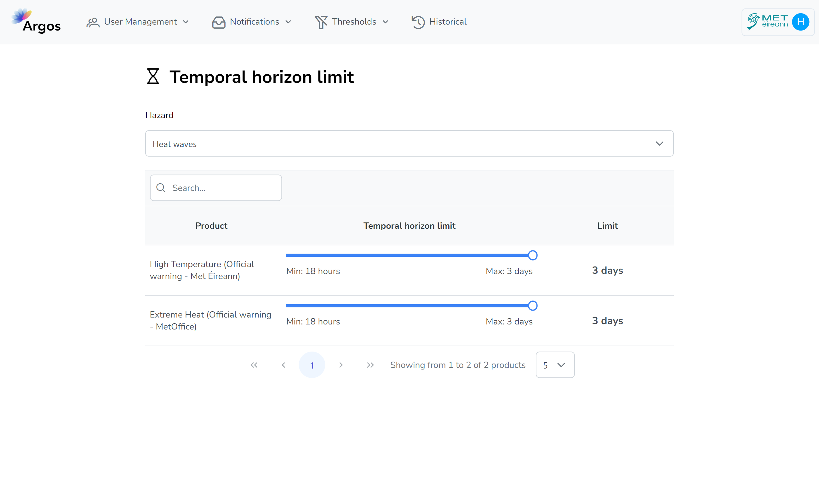
Task: Click the Thresholds filter icon
Action: pos(321,22)
